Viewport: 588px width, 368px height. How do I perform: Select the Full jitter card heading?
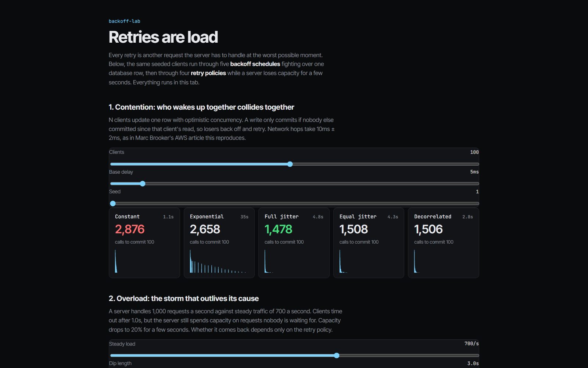(282, 217)
